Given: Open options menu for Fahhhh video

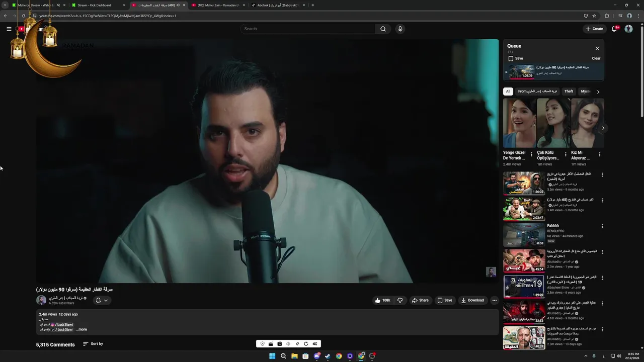Looking at the screenshot, I should tap(602, 226).
